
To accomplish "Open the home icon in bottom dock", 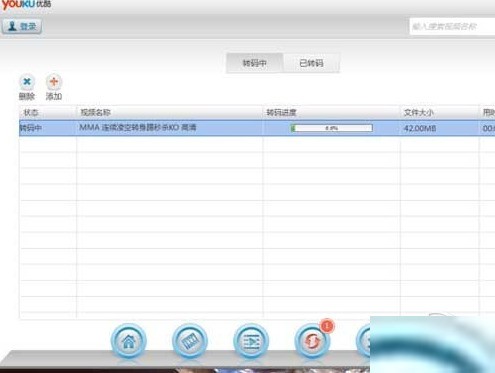I will point(129,341).
